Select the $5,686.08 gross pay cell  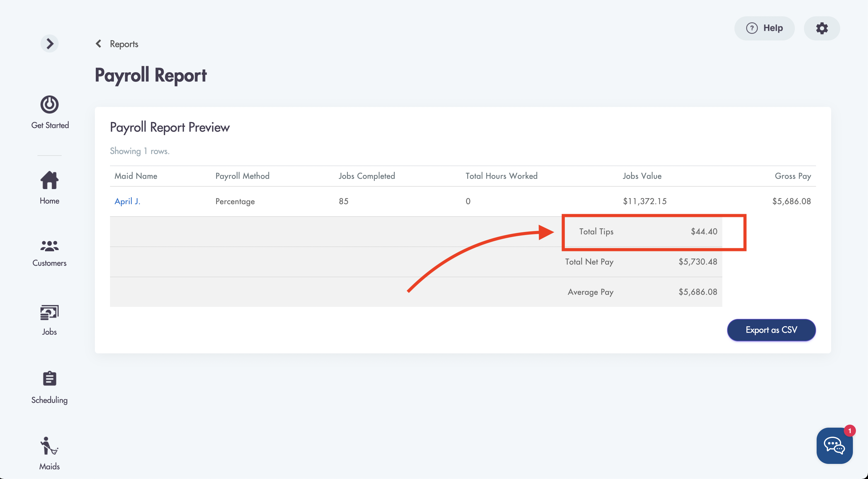tap(791, 201)
